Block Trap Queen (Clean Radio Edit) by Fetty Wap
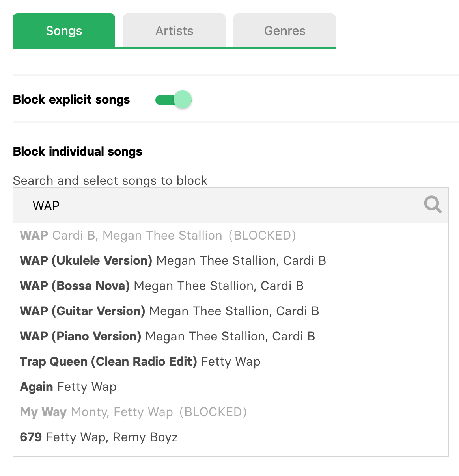This screenshot has height=476, width=459. tap(140, 361)
